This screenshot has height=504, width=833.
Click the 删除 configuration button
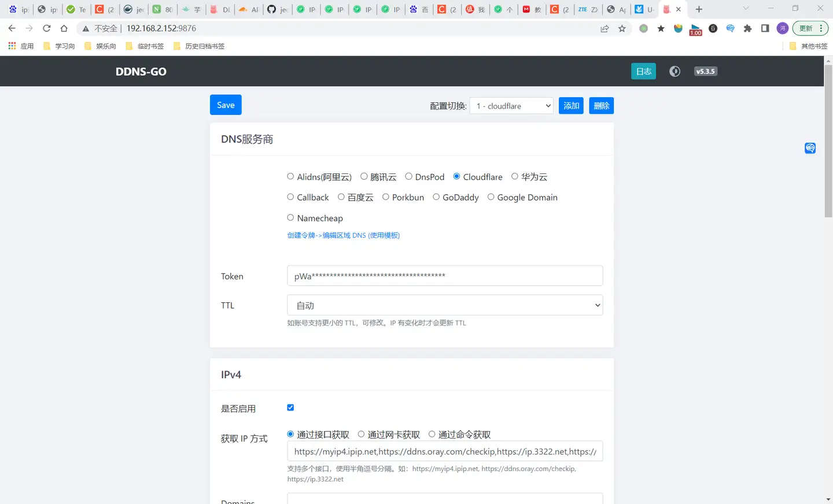click(602, 106)
